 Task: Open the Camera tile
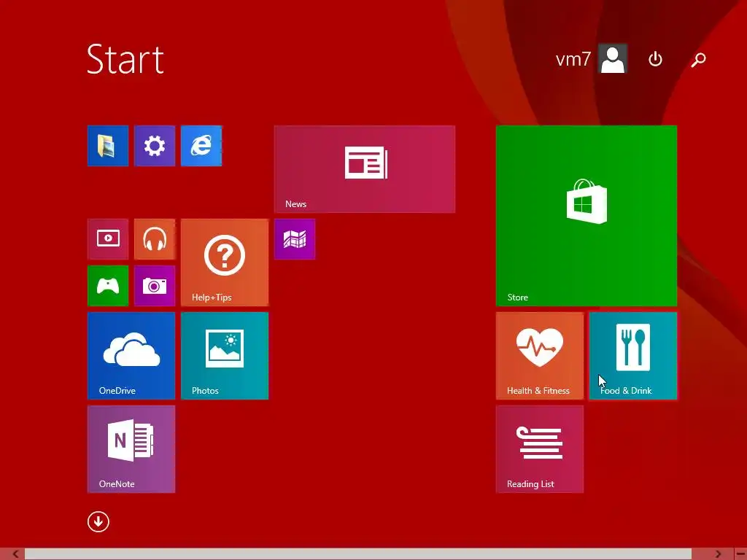155,286
